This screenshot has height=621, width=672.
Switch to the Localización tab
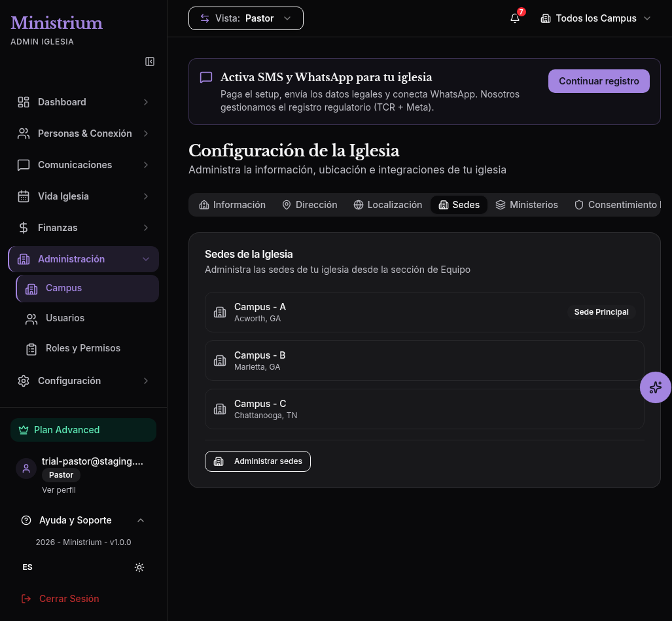click(x=388, y=205)
